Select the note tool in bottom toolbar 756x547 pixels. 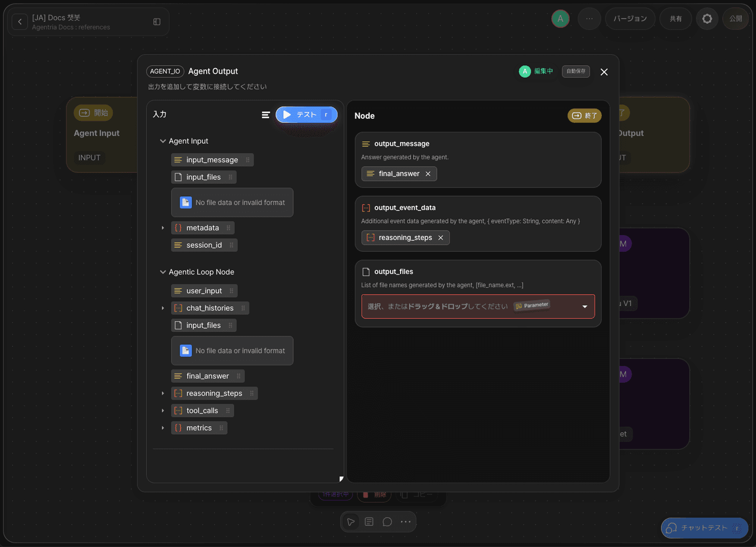pos(369,522)
